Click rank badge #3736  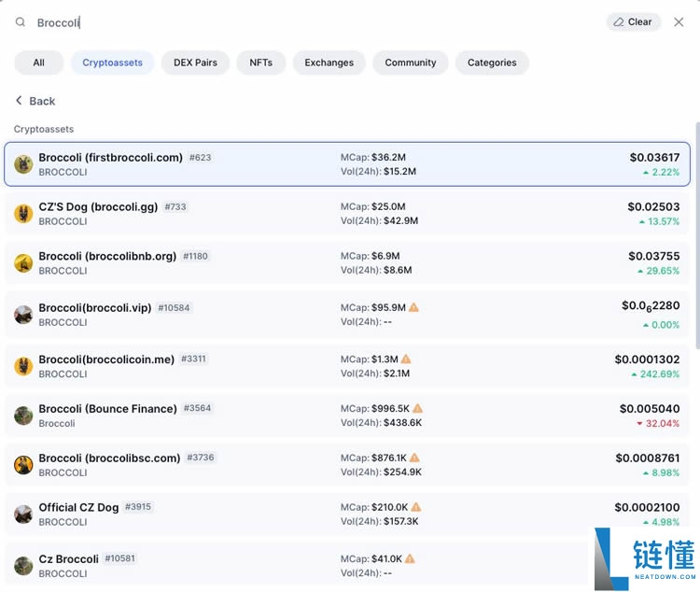coord(201,458)
